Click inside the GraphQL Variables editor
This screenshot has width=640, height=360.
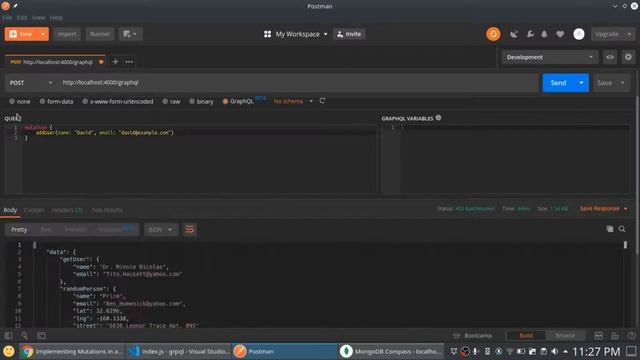514,159
